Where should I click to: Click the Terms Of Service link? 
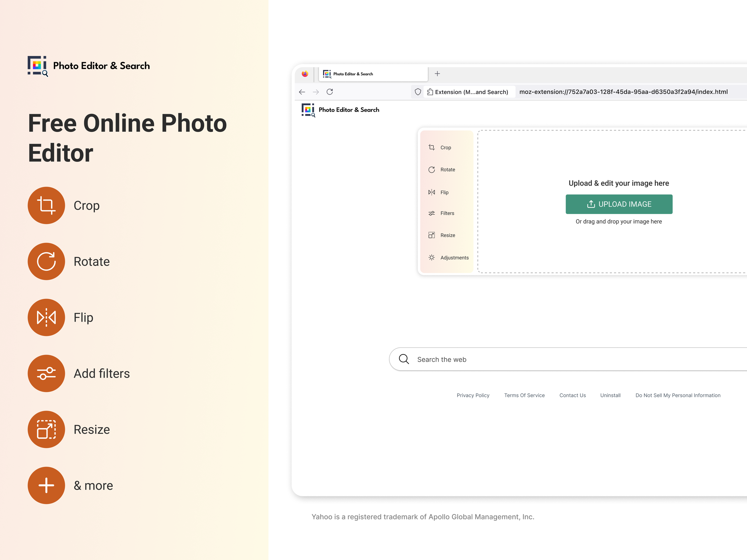tap(524, 395)
